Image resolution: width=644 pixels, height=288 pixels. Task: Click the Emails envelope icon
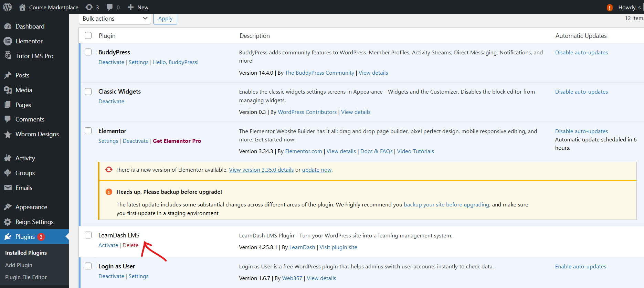pos(8,188)
